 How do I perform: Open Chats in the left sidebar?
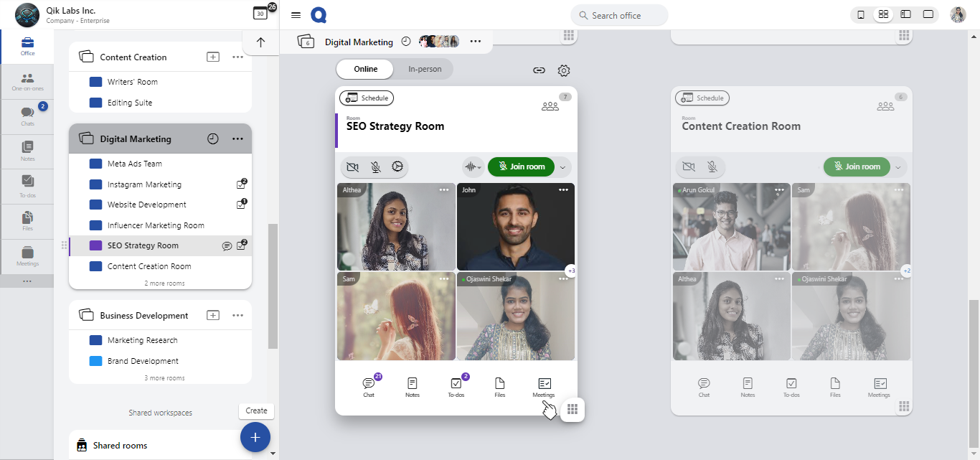point(27,116)
